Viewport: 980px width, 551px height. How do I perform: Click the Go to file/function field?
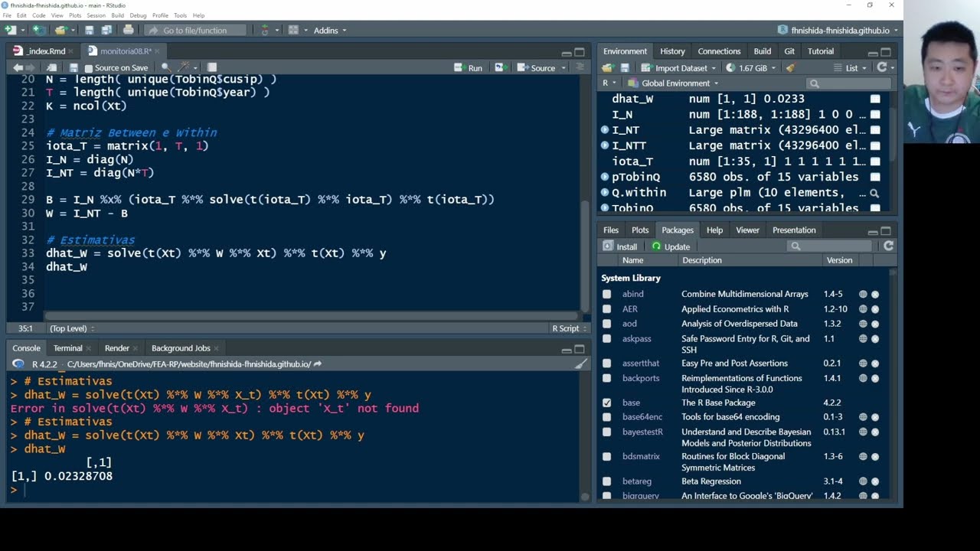pos(195,30)
